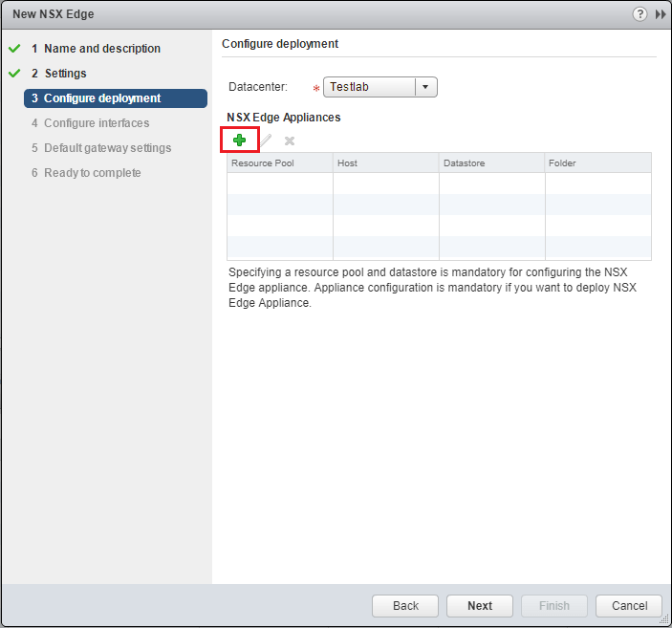The height and width of the screenshot is (628, 672).
Task: Cancel the New NSX Edge wizard
Action: (x=629, y=606)
